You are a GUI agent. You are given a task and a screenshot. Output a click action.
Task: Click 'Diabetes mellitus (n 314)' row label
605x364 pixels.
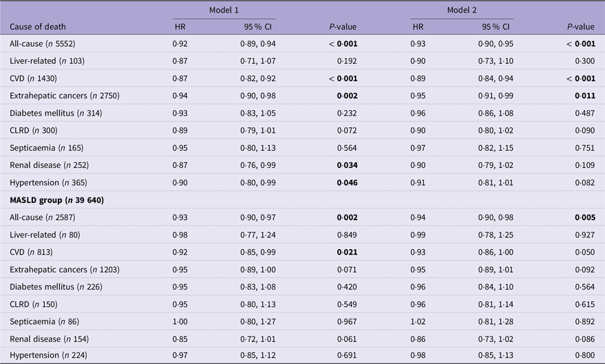[x=56, y=113]
